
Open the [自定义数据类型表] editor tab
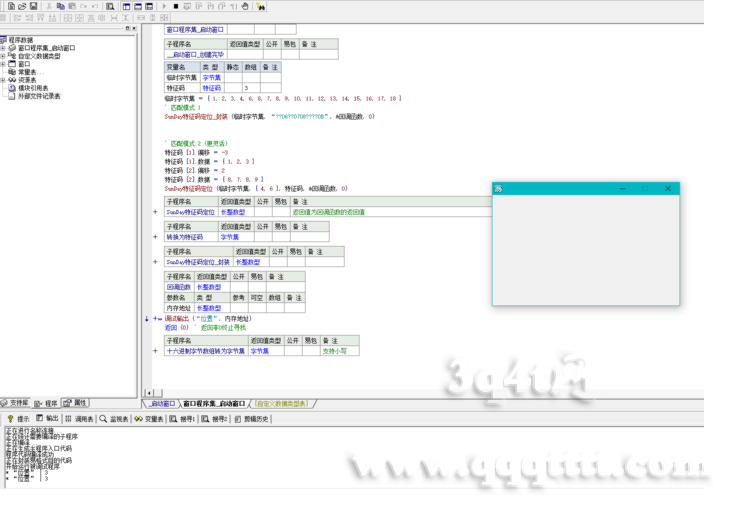[282, 403]
